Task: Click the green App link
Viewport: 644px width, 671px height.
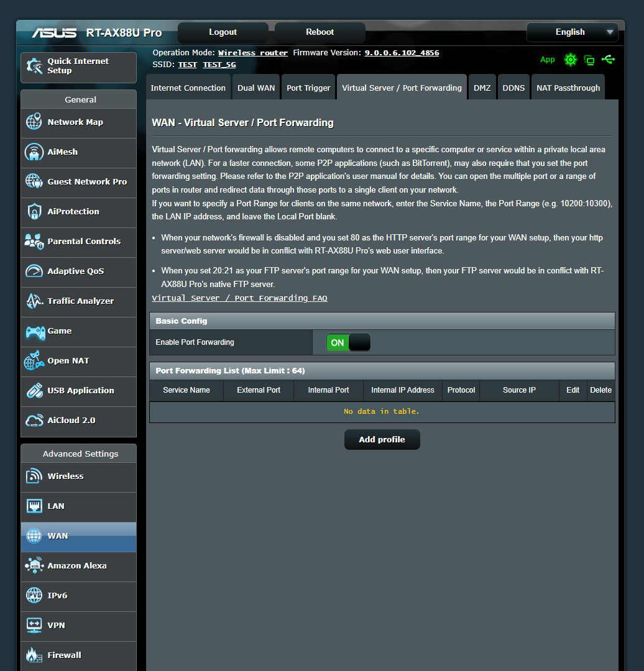Action: tap(547, 60)
